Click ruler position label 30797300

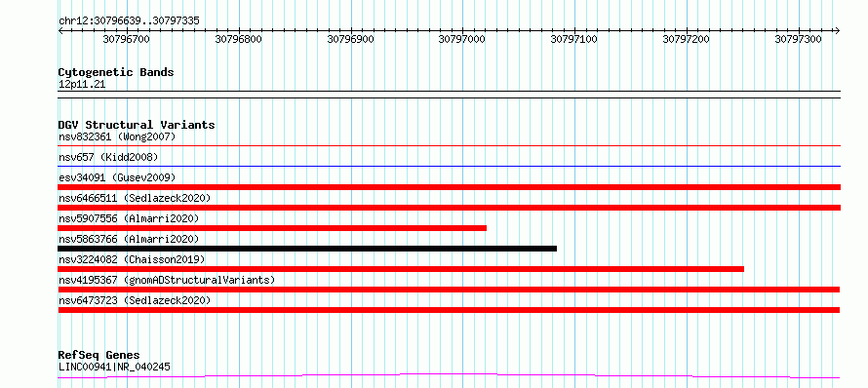(x=798, y=39)
